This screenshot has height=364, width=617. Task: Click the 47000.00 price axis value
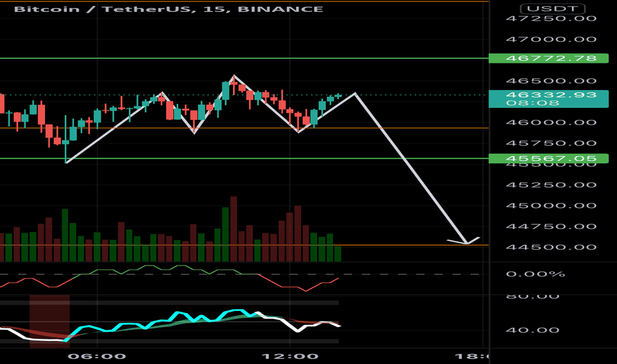click(551, 39)
